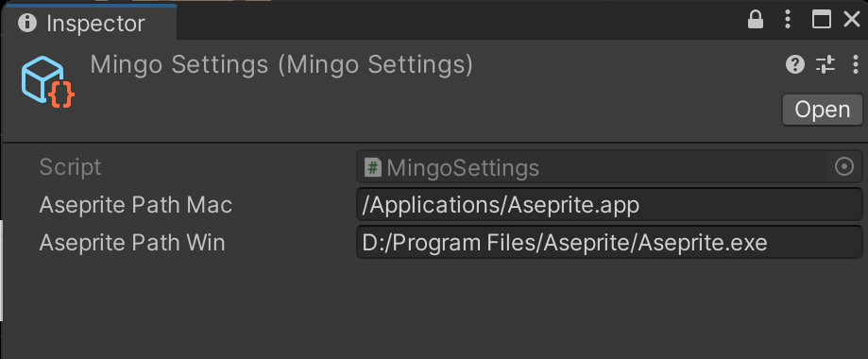Focus the Aseprite Path Mac field
The height and width of the screenshot is (359, 868).
pyautogui.click(x=609, y=205)
